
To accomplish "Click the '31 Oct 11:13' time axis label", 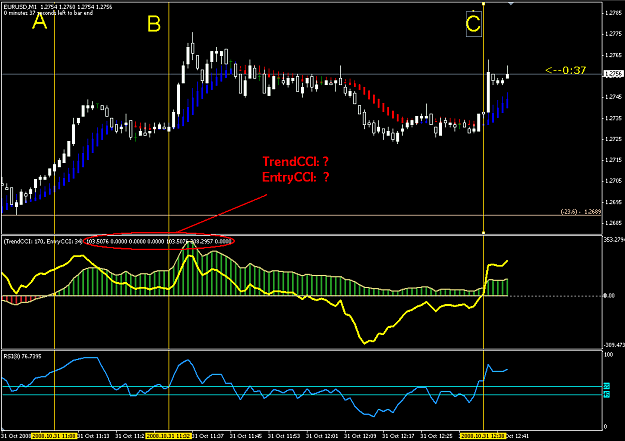I will click(x=94, y=436).
